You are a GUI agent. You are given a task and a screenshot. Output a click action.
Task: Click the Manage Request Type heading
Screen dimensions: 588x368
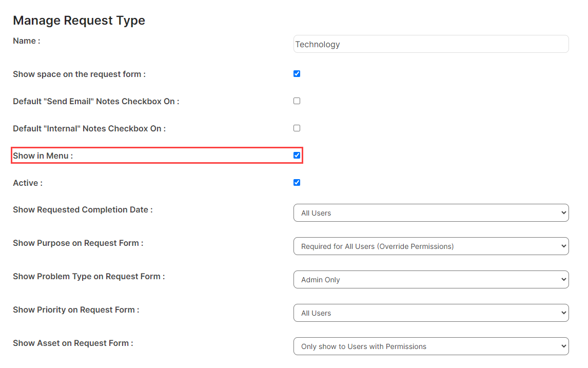pyautogui.click(x=79, y=20)
